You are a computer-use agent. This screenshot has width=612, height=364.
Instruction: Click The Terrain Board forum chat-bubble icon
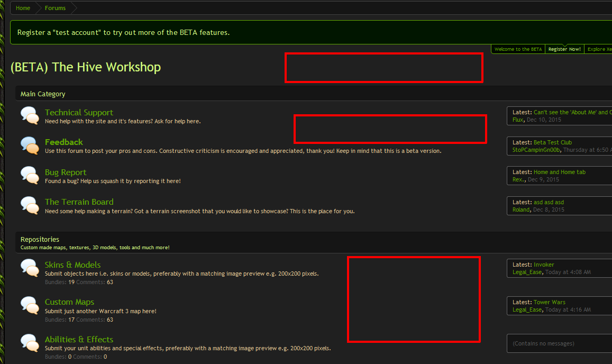(x=30, y=205)
